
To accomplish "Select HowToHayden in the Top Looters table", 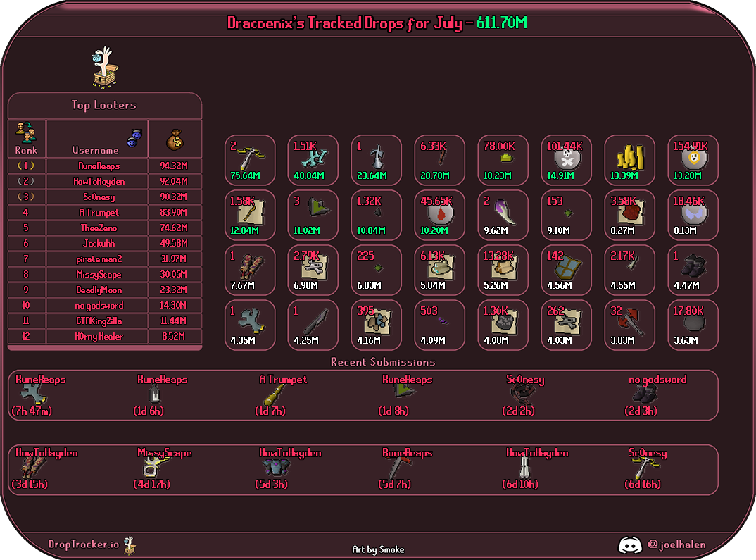I will pyautogui.click(x=99, y=181).
